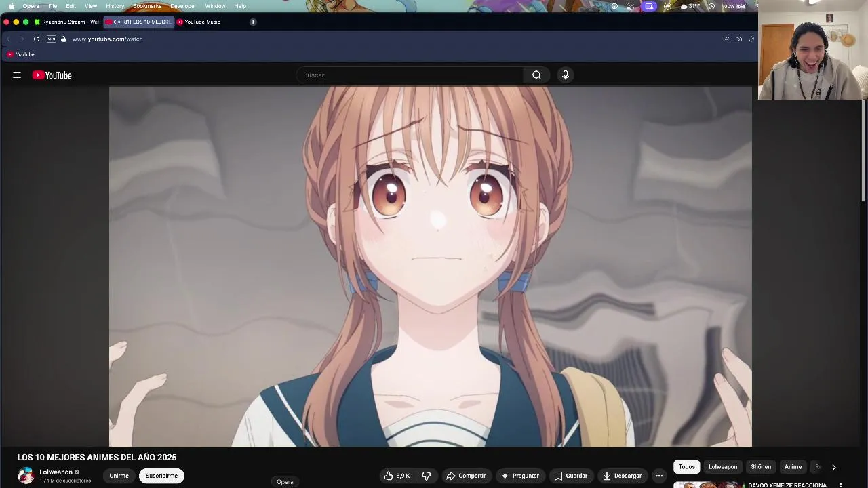The width and height of the screenshot is (868, 488).
Task: Open YouTube bookmark in bookmarks bar
Action: pyautogui.click(x=20, y=54)
